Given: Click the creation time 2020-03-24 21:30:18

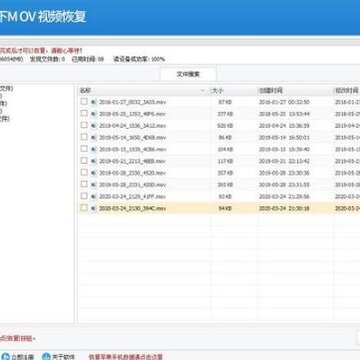Looking at the screenshot, I should coord(284,208).
